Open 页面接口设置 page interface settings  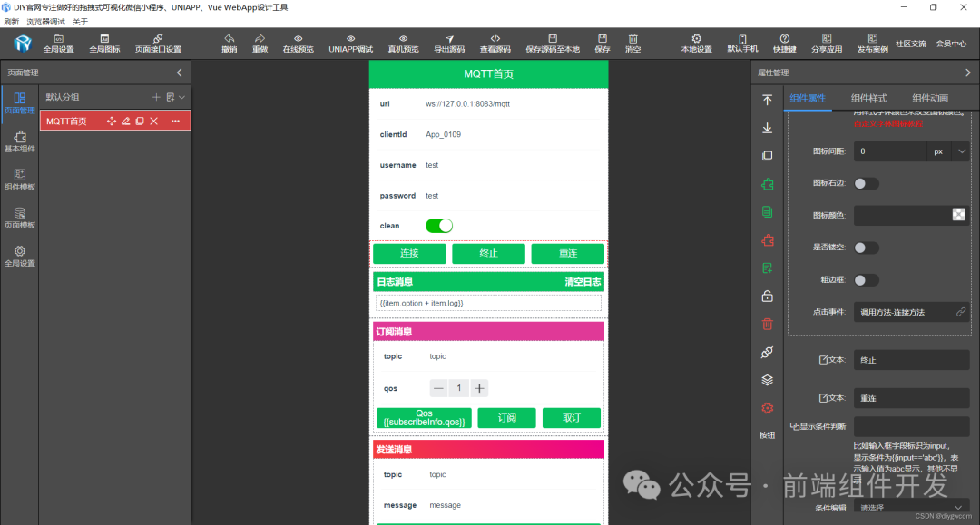[158, 44]
